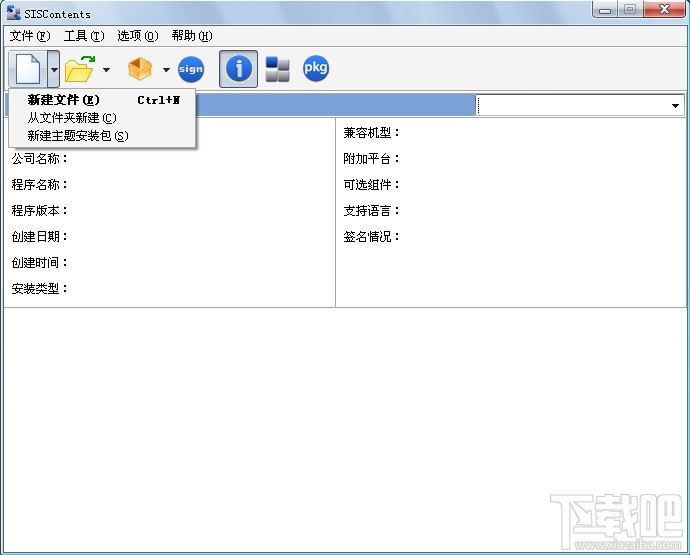Click the blue pkg button

(x=316, y=68)
